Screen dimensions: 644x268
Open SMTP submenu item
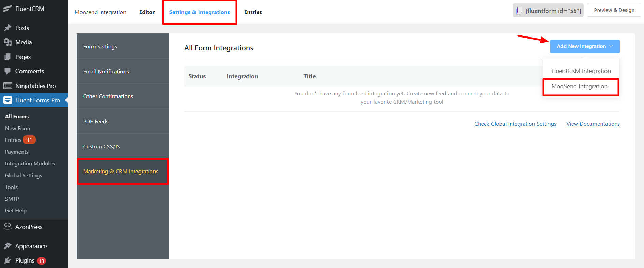12,199
